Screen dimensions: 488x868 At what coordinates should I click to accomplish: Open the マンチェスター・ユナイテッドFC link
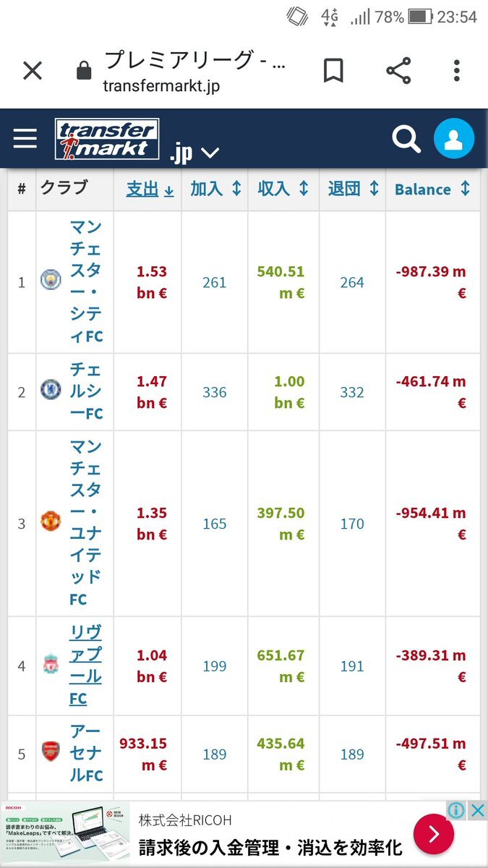[86, 523]
